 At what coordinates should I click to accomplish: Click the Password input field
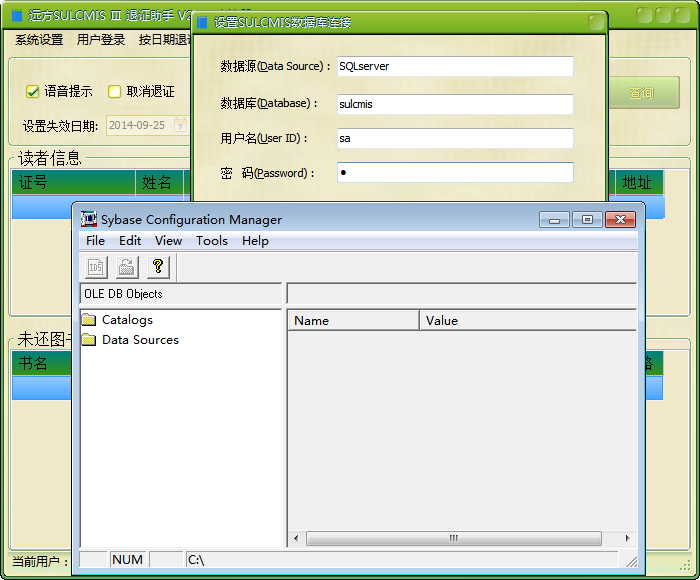tap(455, 172)
